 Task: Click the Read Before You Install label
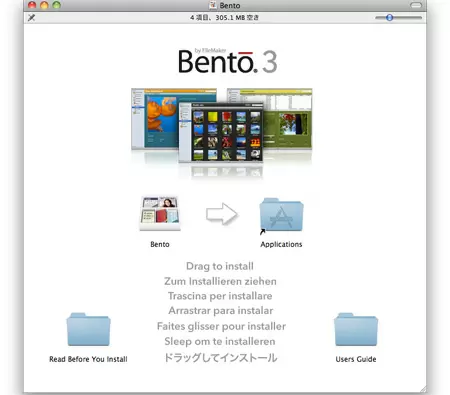point(88,359)
